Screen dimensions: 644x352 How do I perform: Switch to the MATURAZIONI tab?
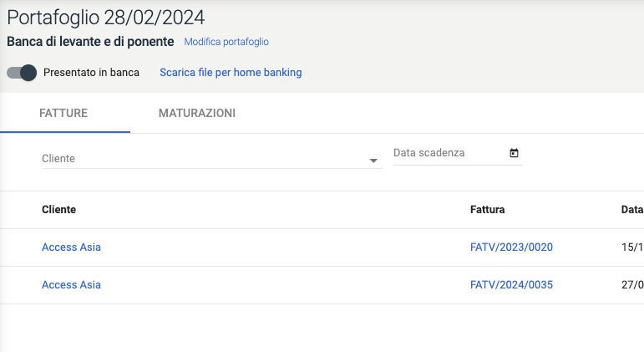click(x=197, y=113)
